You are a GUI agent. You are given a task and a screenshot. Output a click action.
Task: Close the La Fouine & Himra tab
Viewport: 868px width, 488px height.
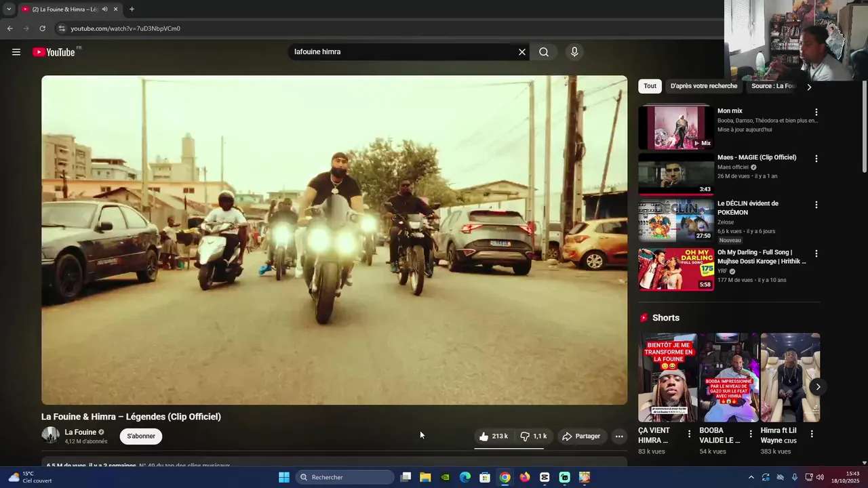coord(115,9)
